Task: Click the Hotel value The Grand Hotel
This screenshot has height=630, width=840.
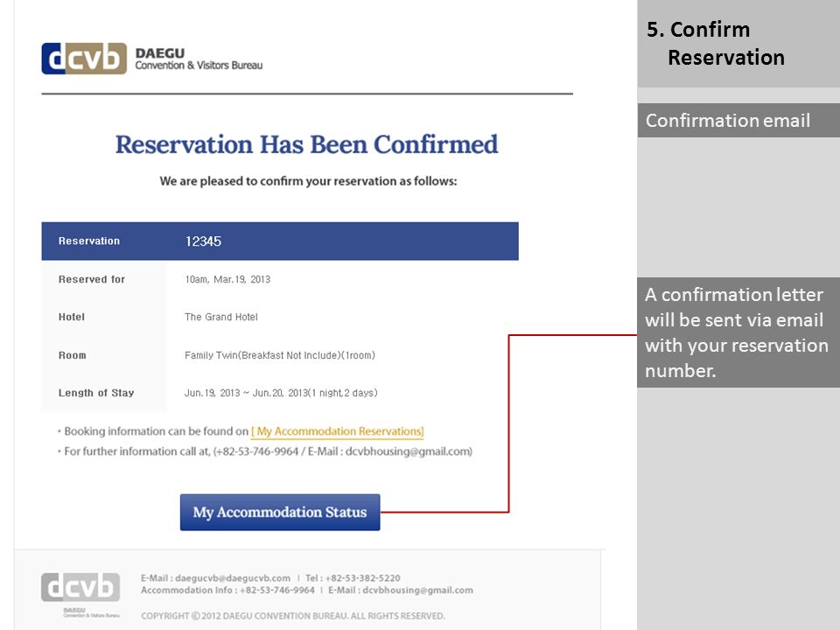Action: (221, 317)
